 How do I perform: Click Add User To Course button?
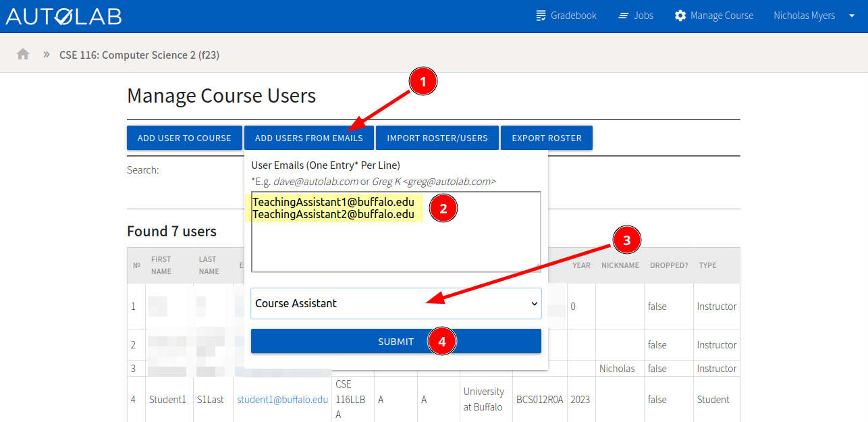184,138
